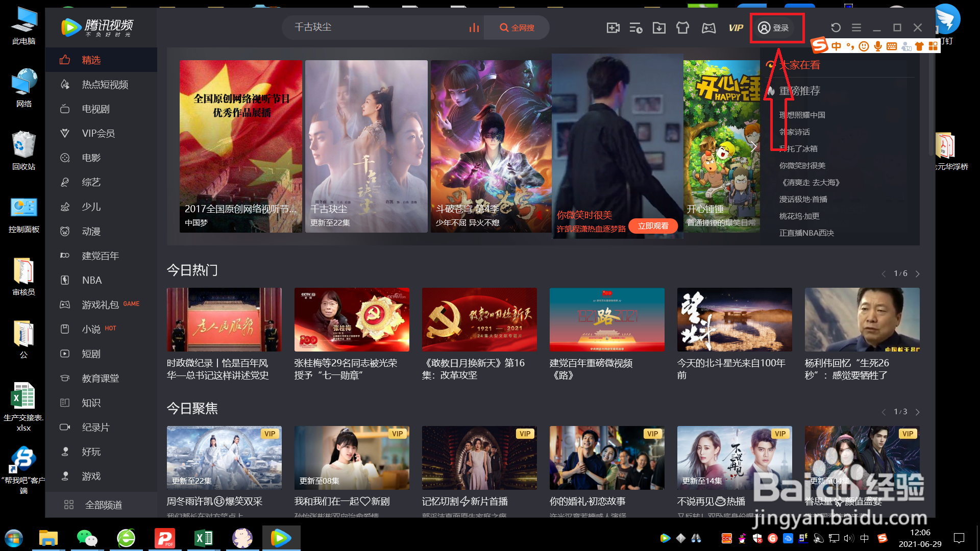Click the skin (shirt) icon
This screenshot has height=551, width=980.
(x=682, y=28)
